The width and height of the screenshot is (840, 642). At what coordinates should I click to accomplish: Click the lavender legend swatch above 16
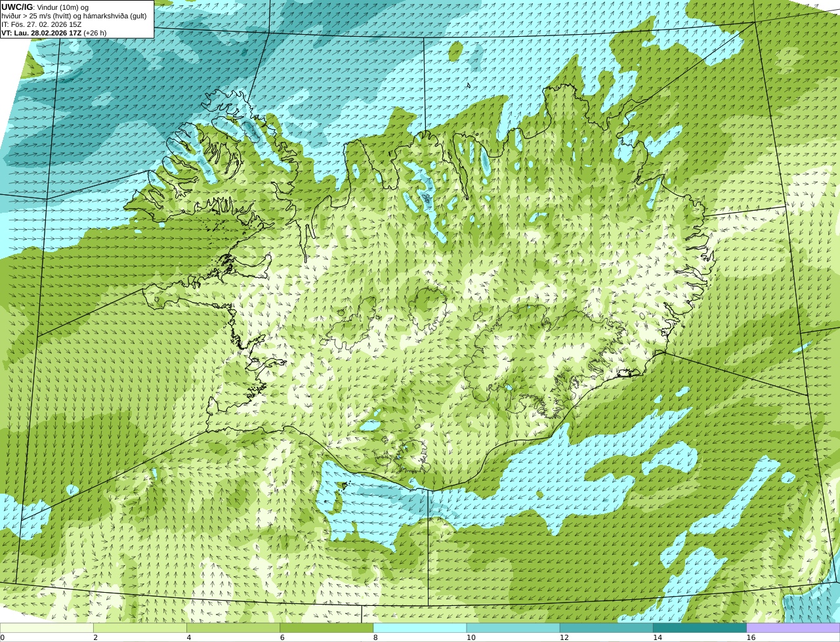[793, 628]
